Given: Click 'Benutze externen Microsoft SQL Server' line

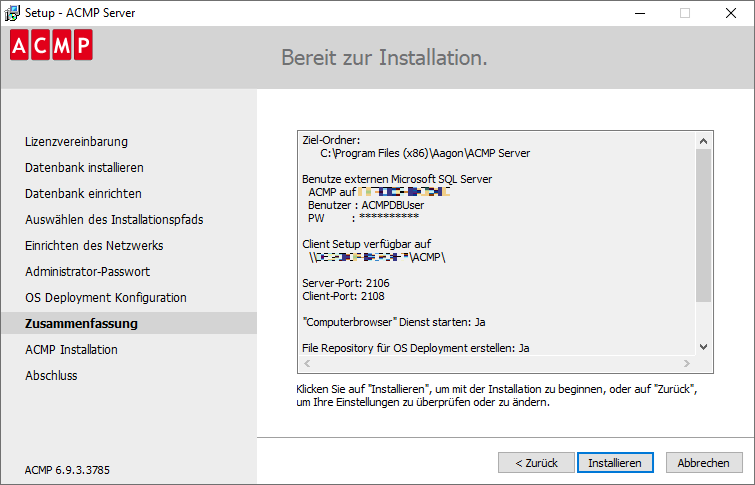Looking at the screenshot, I should click(397, 179).
